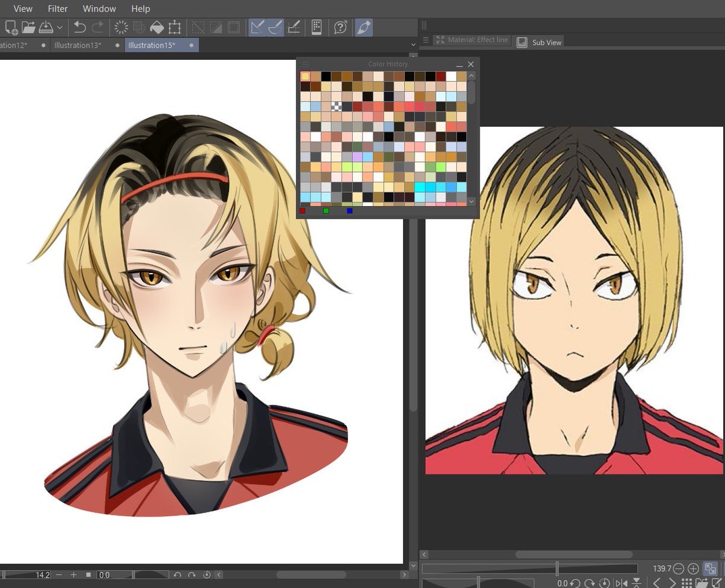The image size is (725, 588).
Task: Click the smartphone connection icon
Action: pos(316,27)
